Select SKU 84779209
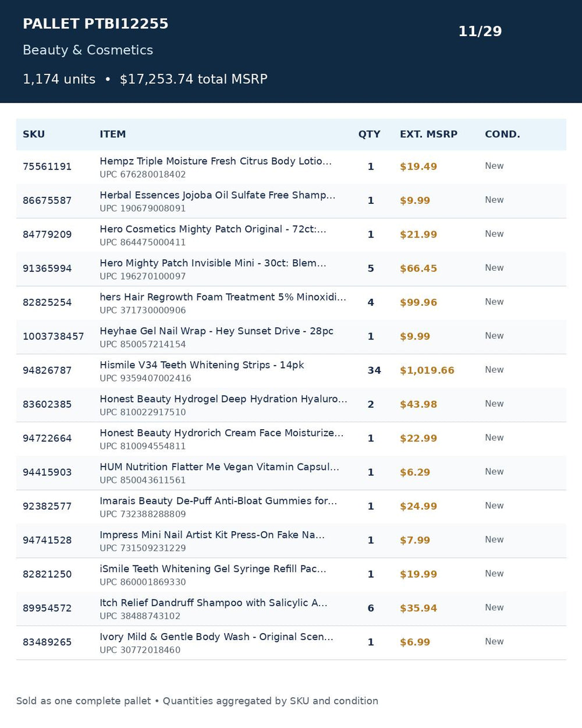This screenshot has width=582, height=728. click(x=47, y=235)
